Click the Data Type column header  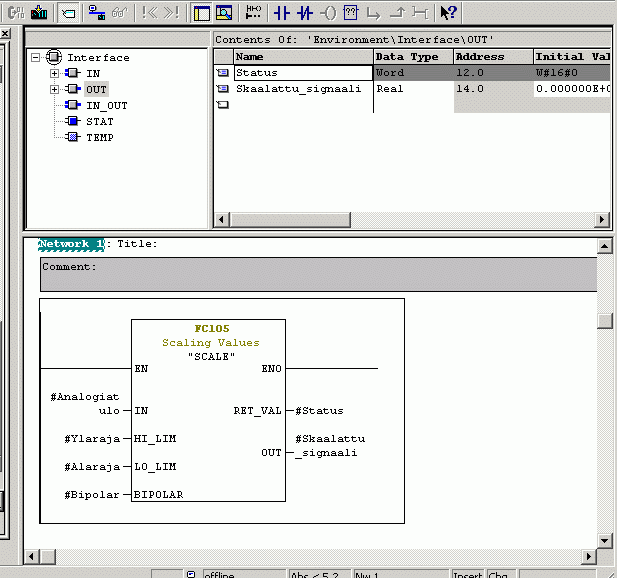click(x=412, y=57)
